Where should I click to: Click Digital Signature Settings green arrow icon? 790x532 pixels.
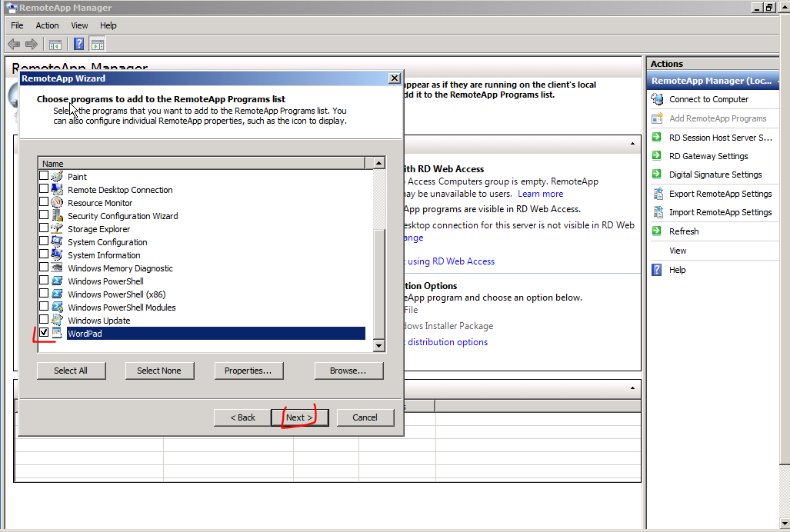tap(656, 175)
